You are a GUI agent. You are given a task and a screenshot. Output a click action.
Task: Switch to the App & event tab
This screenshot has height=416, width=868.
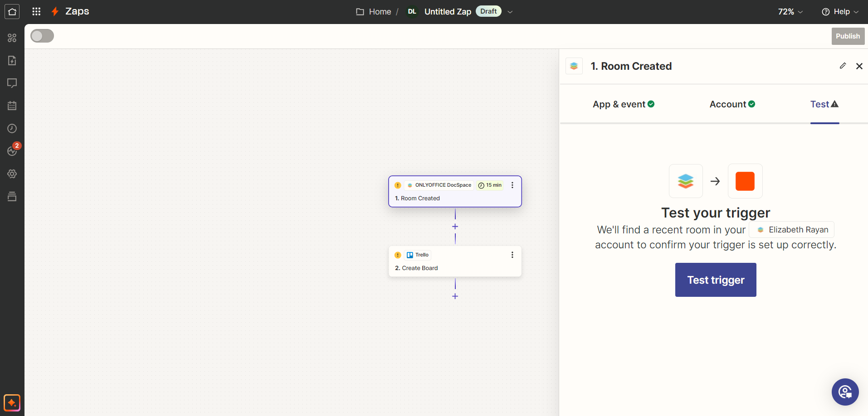(623, 104)
